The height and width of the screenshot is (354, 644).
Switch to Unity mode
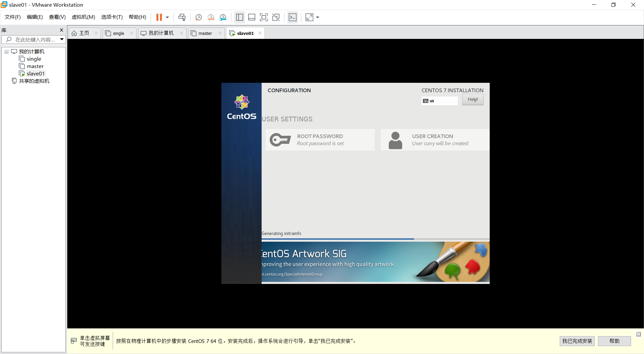click(x=276, y=17)
